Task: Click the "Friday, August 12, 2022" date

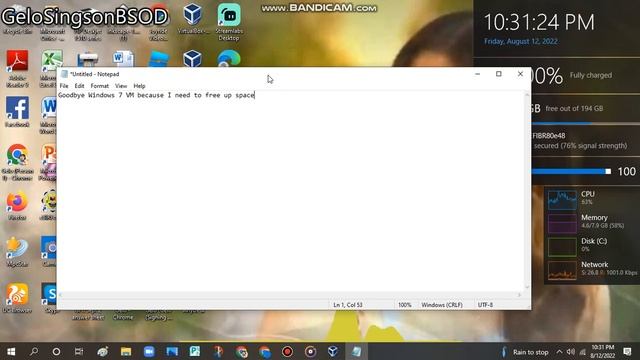Action: click(521, 41)
